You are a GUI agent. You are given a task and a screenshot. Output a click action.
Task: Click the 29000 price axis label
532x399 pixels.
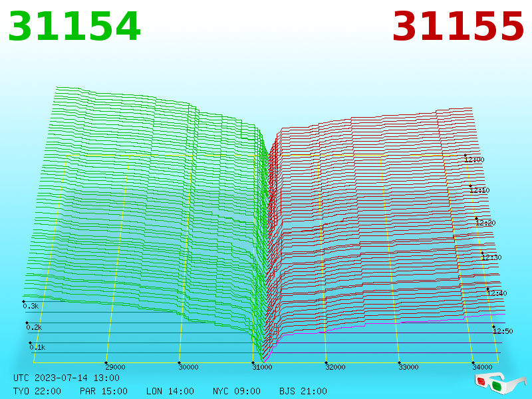point(115,367)
